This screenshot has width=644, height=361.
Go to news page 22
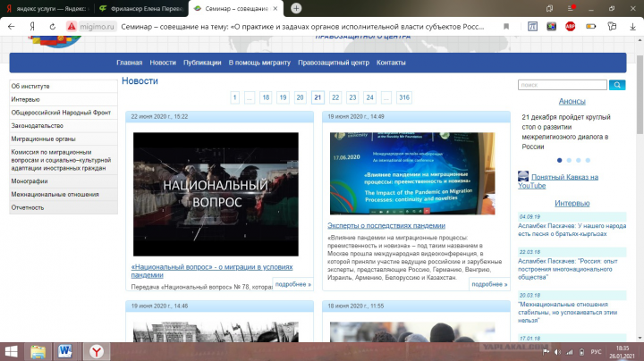(335, 97)
